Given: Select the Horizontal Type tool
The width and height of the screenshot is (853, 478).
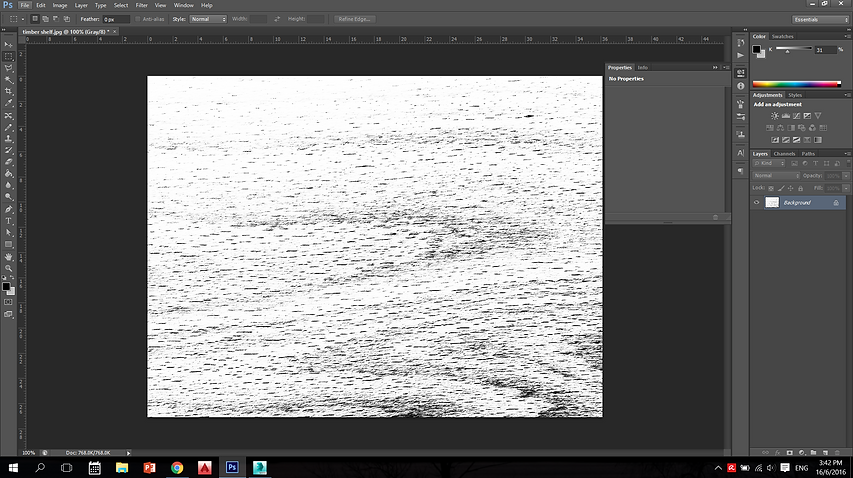Looking at the screenshot, I should (x=9, y=221).
